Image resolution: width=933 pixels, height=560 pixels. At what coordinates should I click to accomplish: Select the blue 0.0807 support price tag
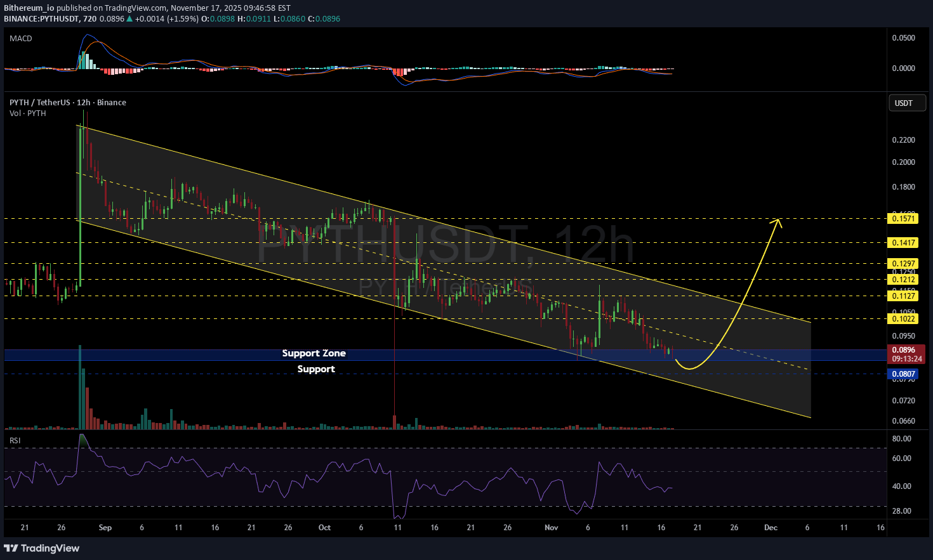tap(903, 374)
